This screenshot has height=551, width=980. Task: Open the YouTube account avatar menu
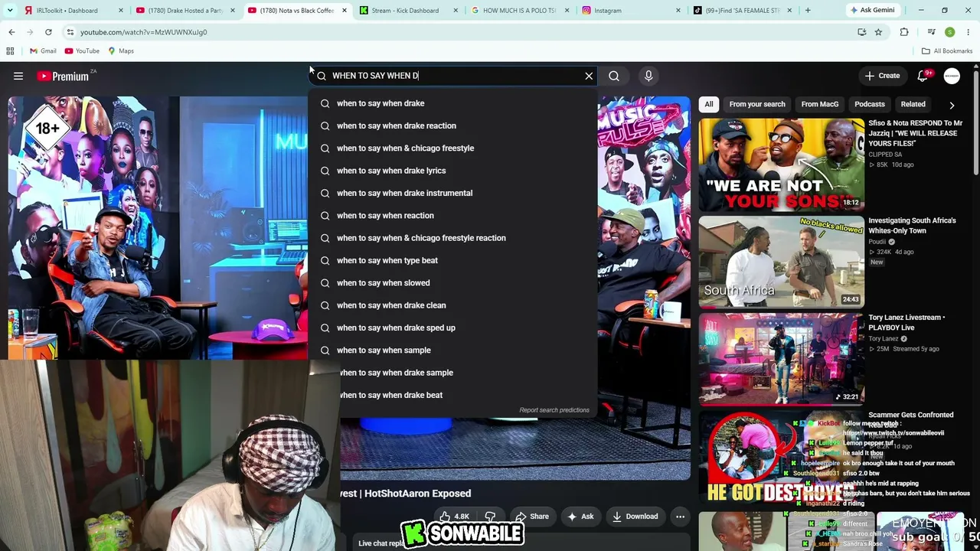click(952, 76)
